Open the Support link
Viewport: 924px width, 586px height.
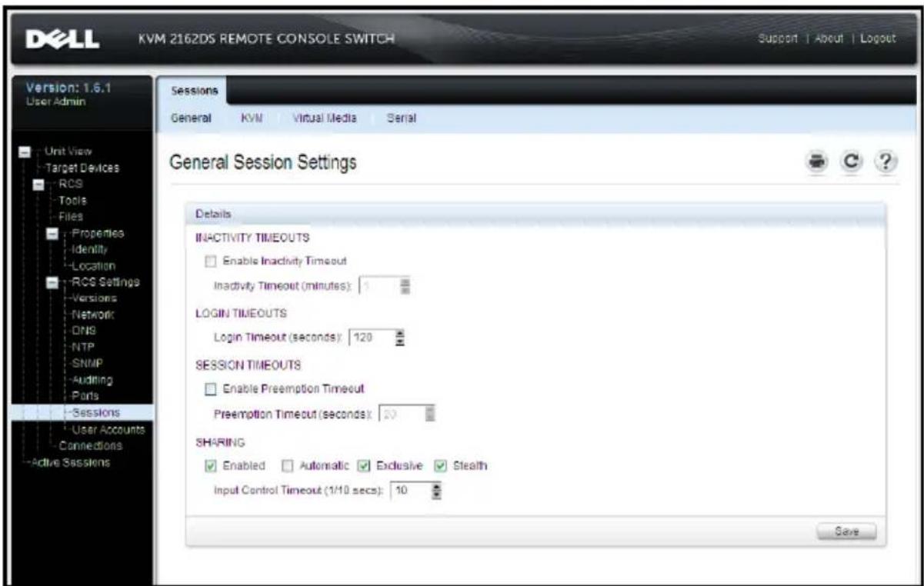coord(775,38)
